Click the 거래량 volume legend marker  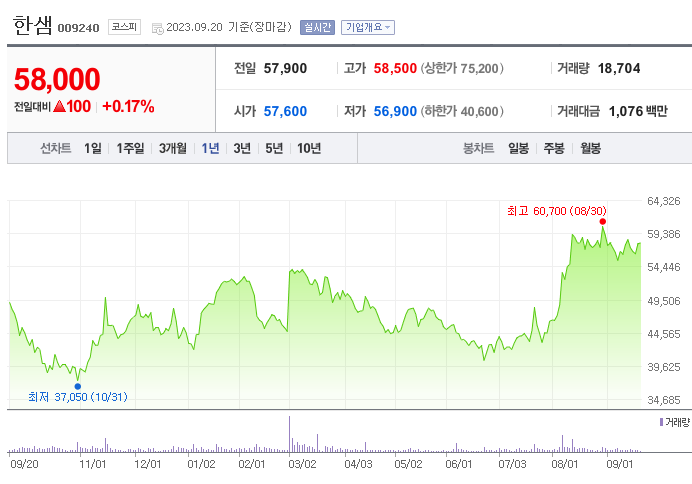(x=661, y=422)
